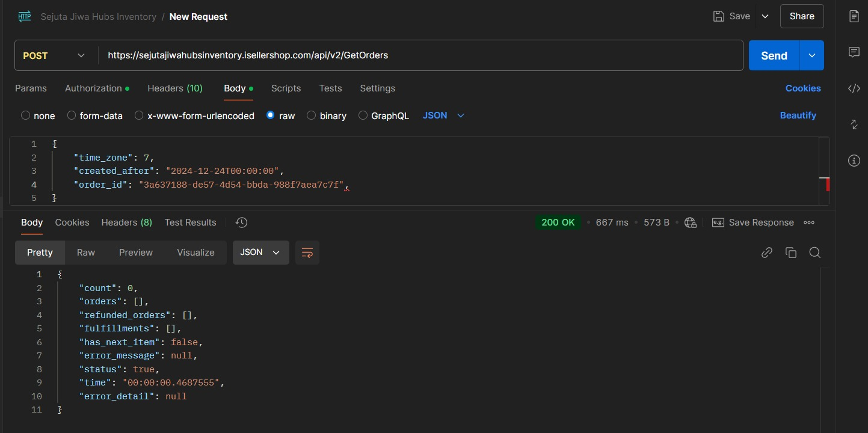
Task: Click the request Info icon in sidebar
Action: [x=854, y=161]
